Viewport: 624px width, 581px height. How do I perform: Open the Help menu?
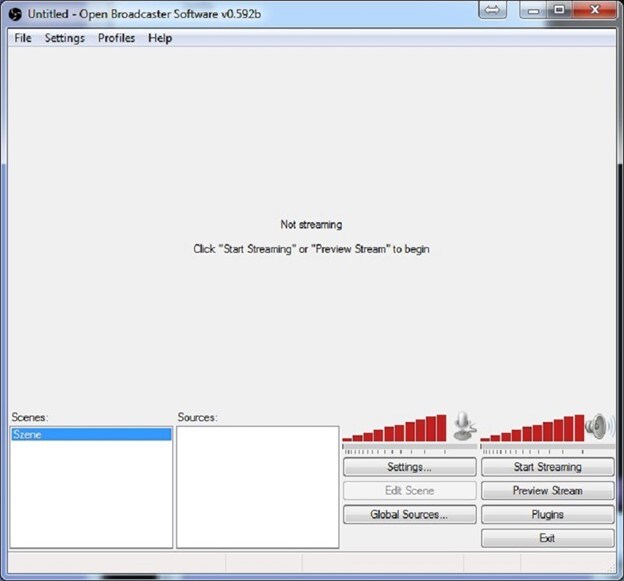pos(160,38)
